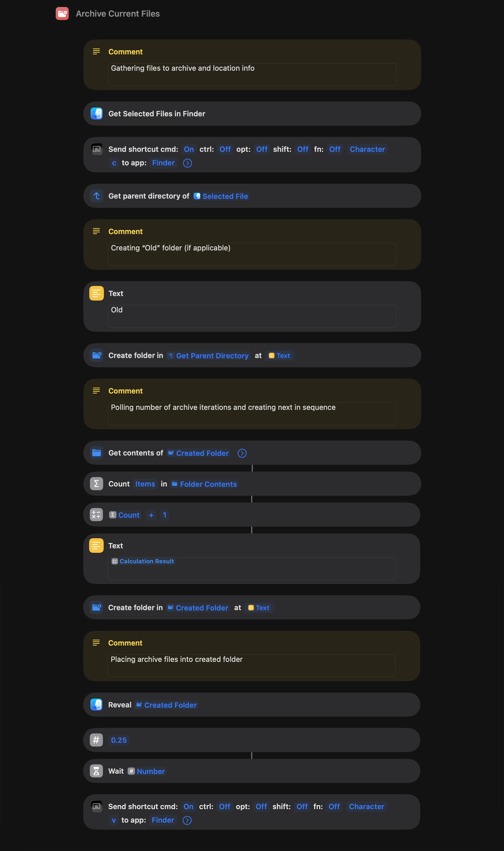The width and height of the screenshot is (504, 851).
Task: Click the Count action sigma icon
Action: pyautogui.click(x=97, y=484)
